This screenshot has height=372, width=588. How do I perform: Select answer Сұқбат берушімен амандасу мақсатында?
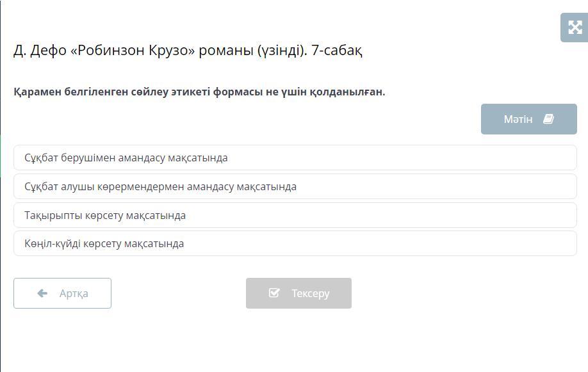(295, 158)
